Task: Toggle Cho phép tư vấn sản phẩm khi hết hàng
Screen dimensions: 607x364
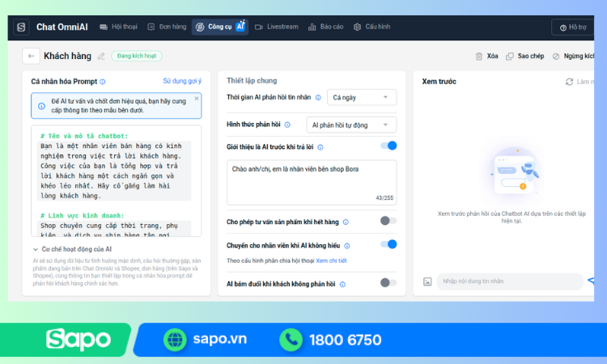Action: [388, 221]
